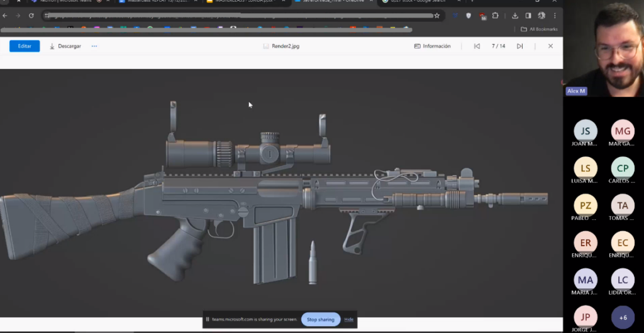Image resolution: width=644 pixels, height=333 pixels.
Task: Select the PZ participant avatar
Action: tap(586, 205)
